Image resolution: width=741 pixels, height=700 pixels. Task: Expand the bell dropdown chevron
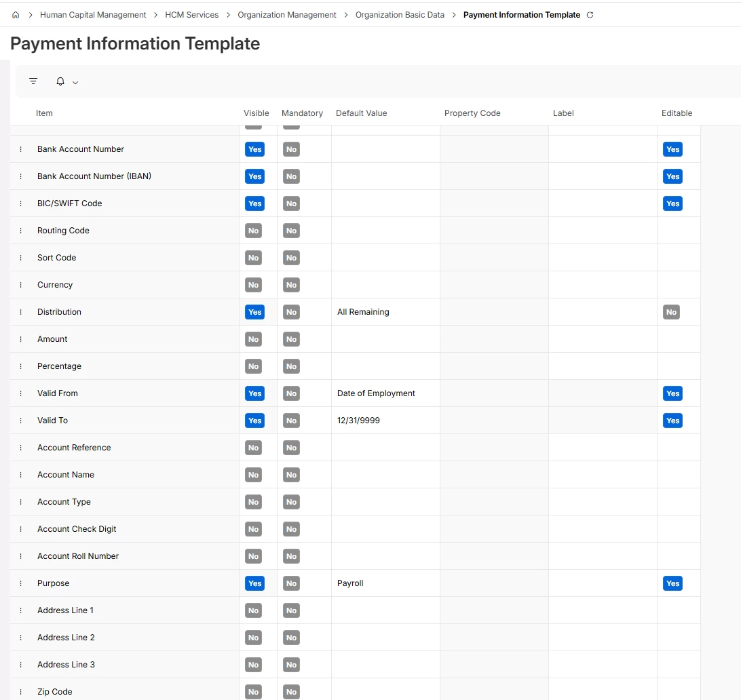point(75,82)
